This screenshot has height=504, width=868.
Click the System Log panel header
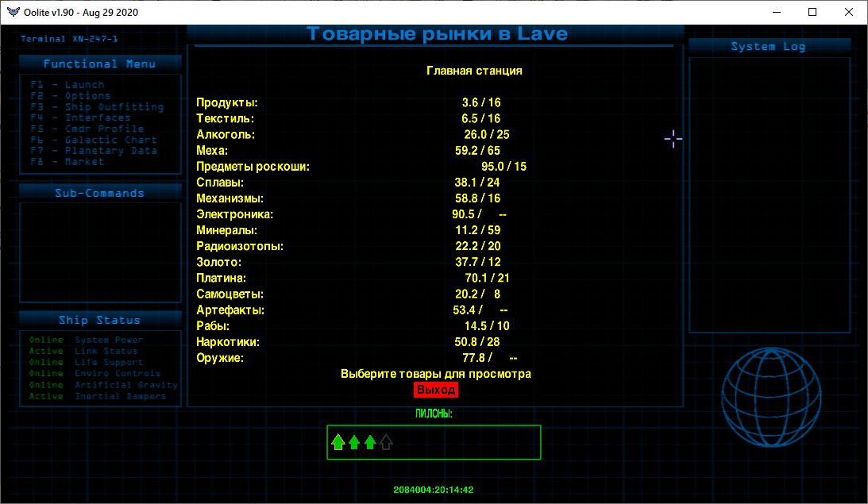pyautogui.click(x=768, y=47)
